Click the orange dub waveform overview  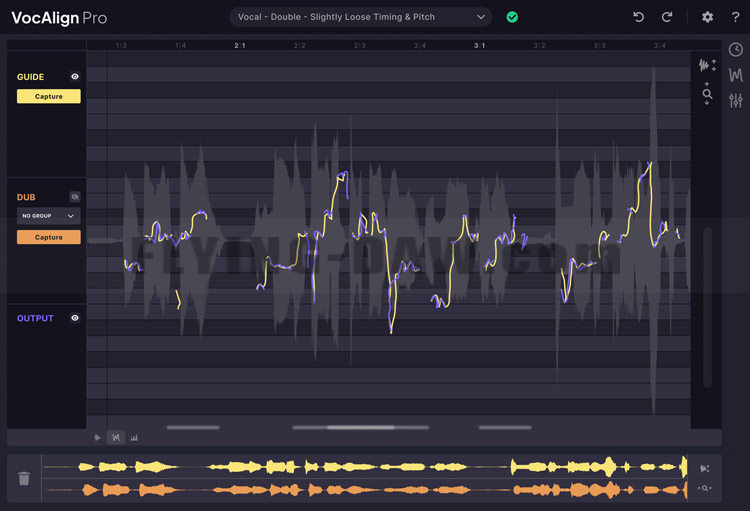click(364, 490)
